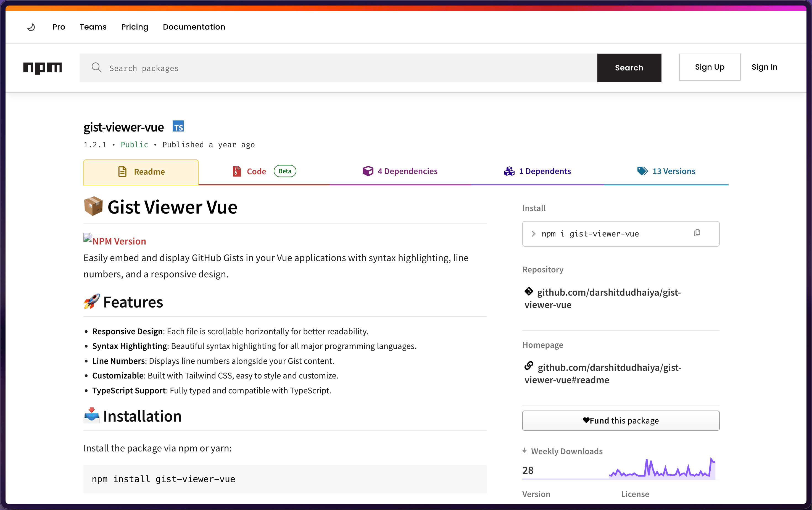Open the Documentation link
Image resolution: width=812 pixels, height=510 pixels.
coord(194,27)
